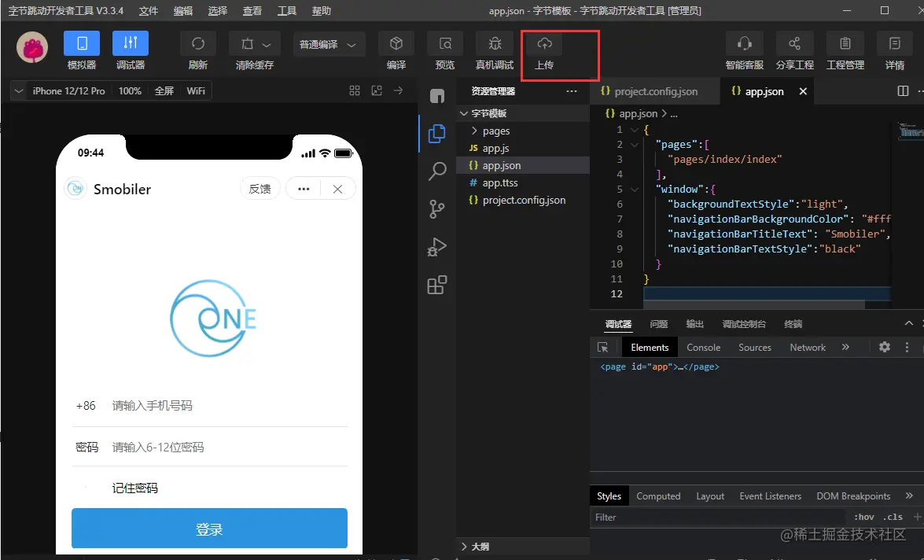Switch to the 输出 output panel tab
The image size is (924, 560).
[x=694, y=323]
